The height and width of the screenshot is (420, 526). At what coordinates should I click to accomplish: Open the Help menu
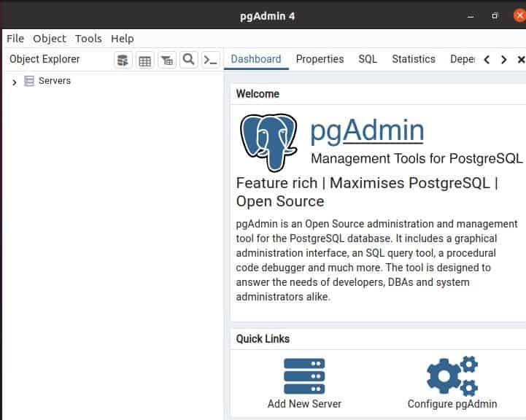pyautogui.click(x=123, y=39)
